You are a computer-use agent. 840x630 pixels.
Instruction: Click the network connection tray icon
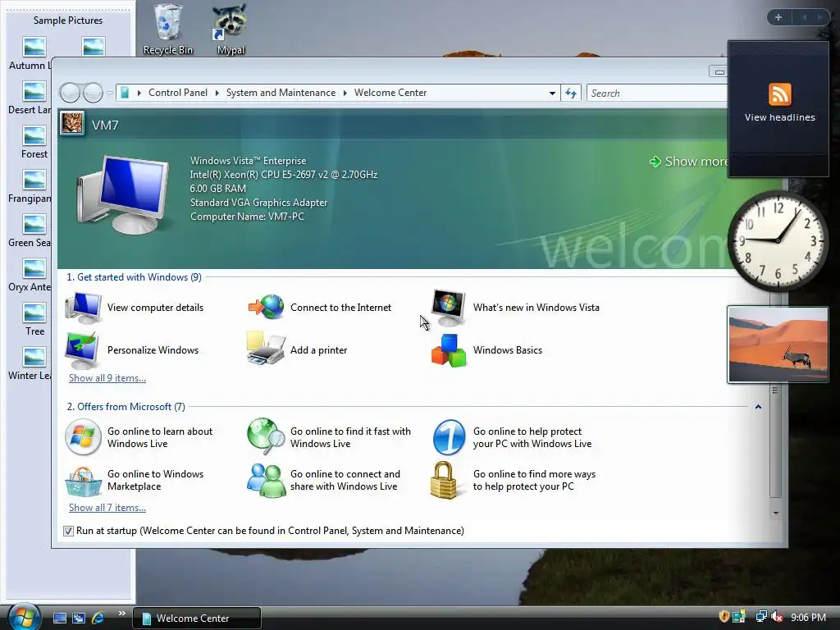[760, 617]
